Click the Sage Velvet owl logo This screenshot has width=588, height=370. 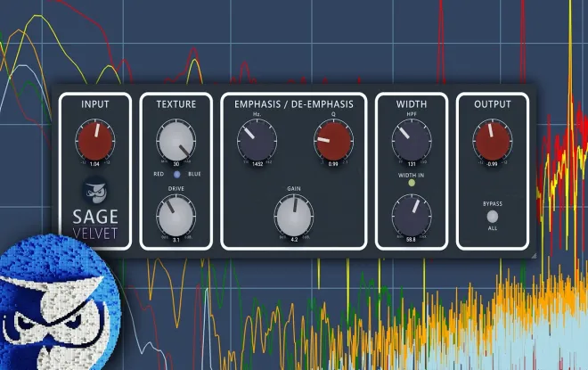click(94, 190)
